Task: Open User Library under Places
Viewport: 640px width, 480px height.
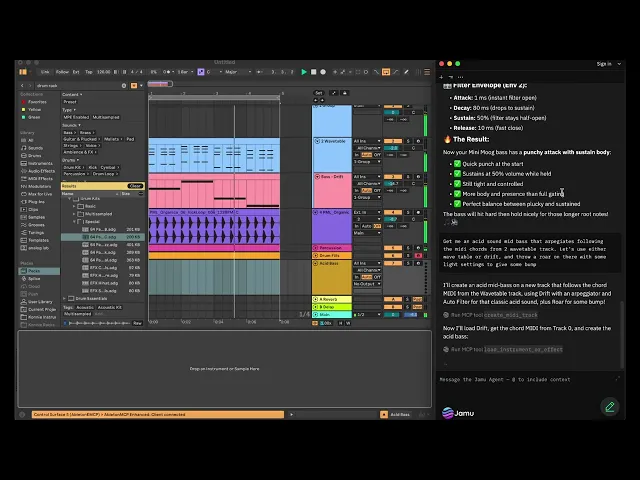Action: click(x=40, y=302)
